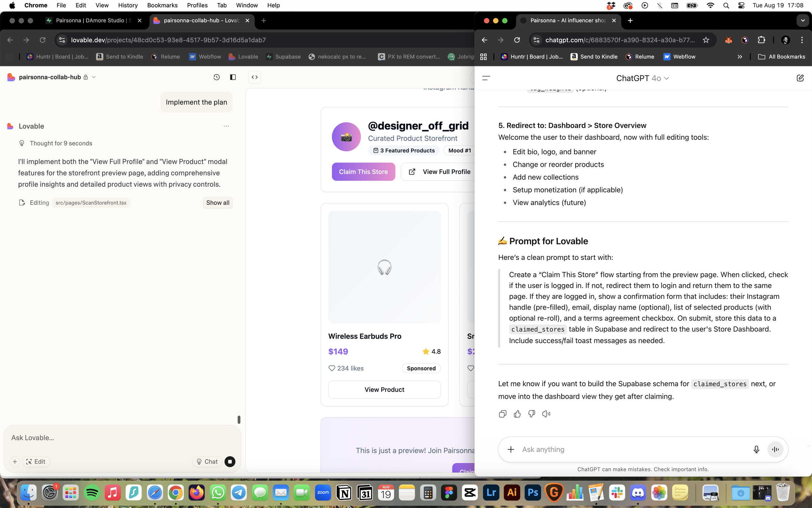Image resolution: width=812 pixels, height=508 pixels.
Task: Toggle Chat mode in Lovable input
Action: 207,462
